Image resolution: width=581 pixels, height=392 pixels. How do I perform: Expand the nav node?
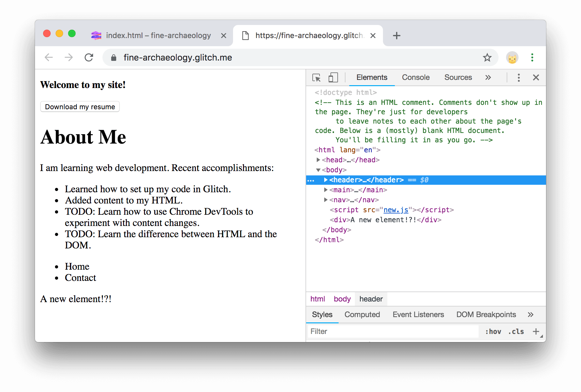326,200
